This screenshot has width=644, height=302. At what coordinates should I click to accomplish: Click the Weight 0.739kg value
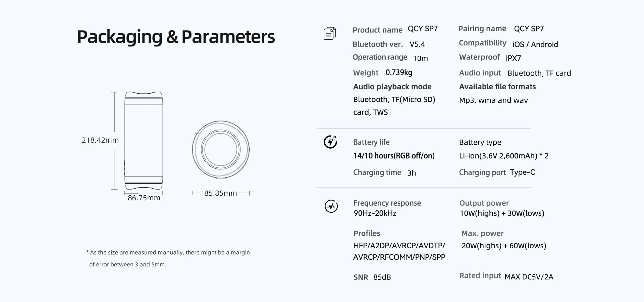[x=399, y=72]
